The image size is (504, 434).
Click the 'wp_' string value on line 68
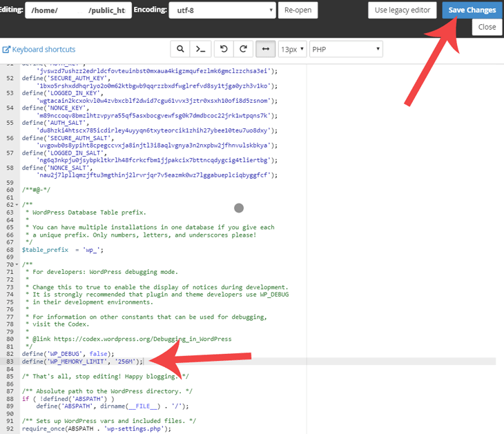tap(92, 250)
